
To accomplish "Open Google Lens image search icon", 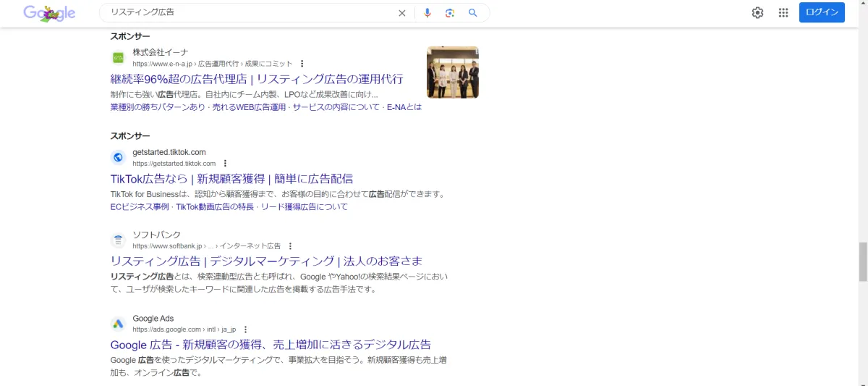I will coord(450,13).
